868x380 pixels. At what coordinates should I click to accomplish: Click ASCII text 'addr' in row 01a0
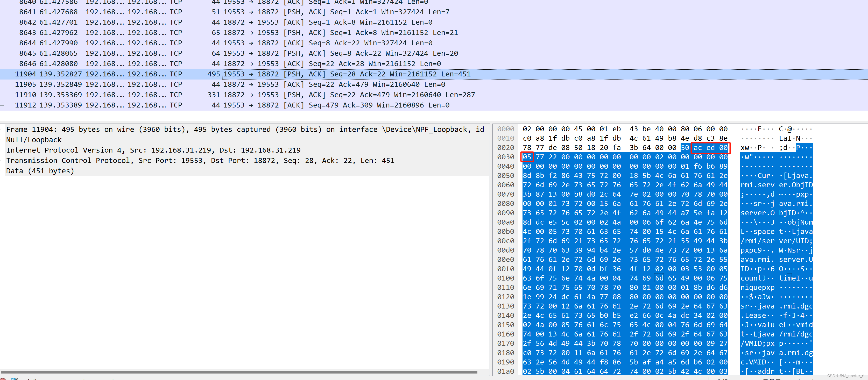coord(766,371)
